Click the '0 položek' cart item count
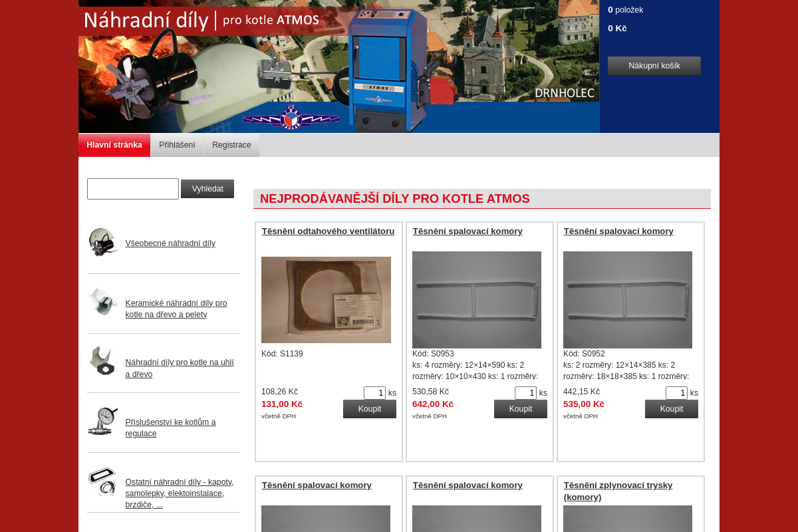798x532 pixels. (x=625, y=10)
